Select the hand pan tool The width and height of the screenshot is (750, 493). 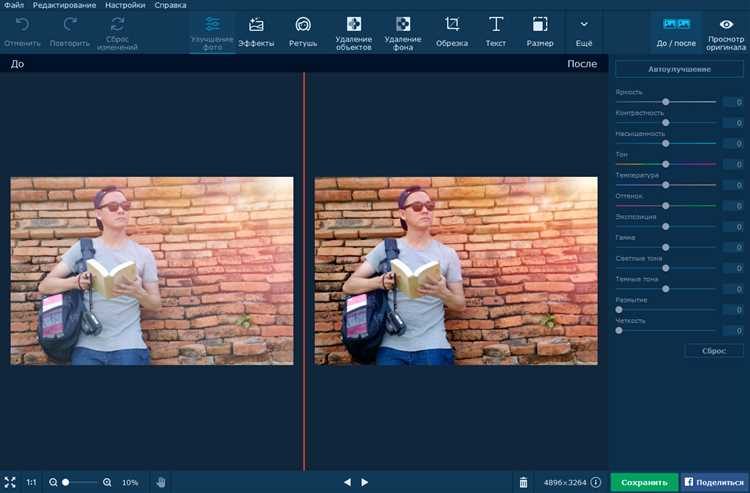[160, 482]
